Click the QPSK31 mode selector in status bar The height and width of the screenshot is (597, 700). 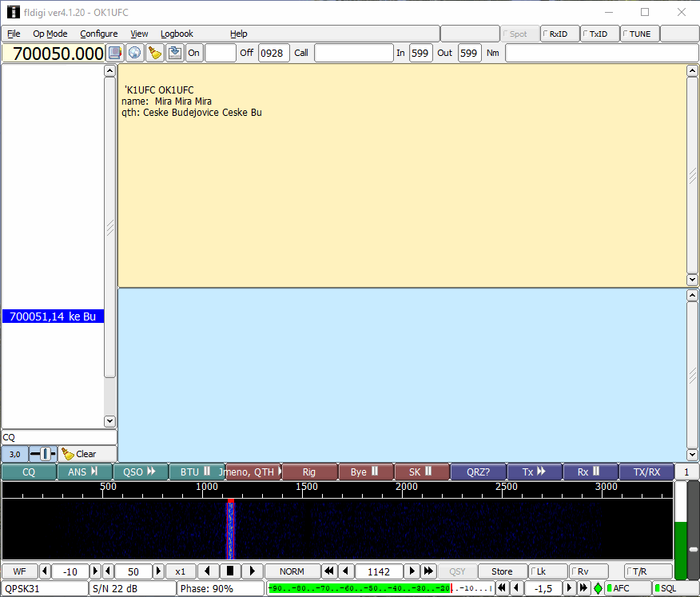pos(45,588)
